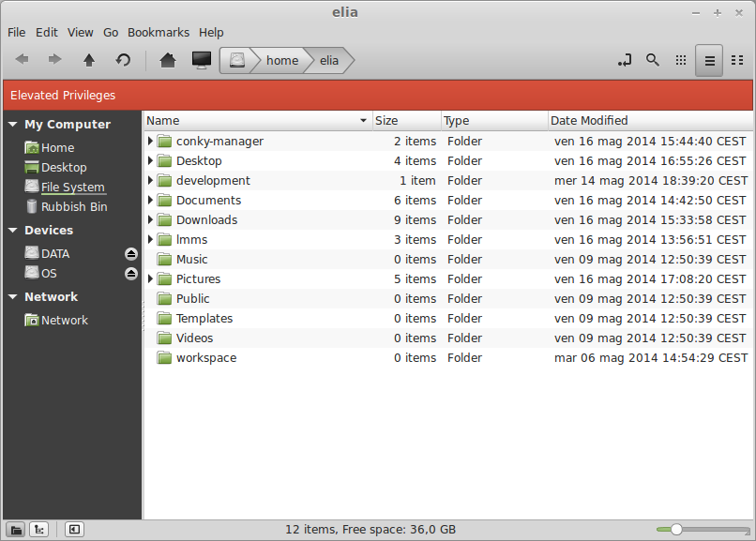Select the workspace folder icon
This screenshot has width=756, height=541.
coord(164,358)
